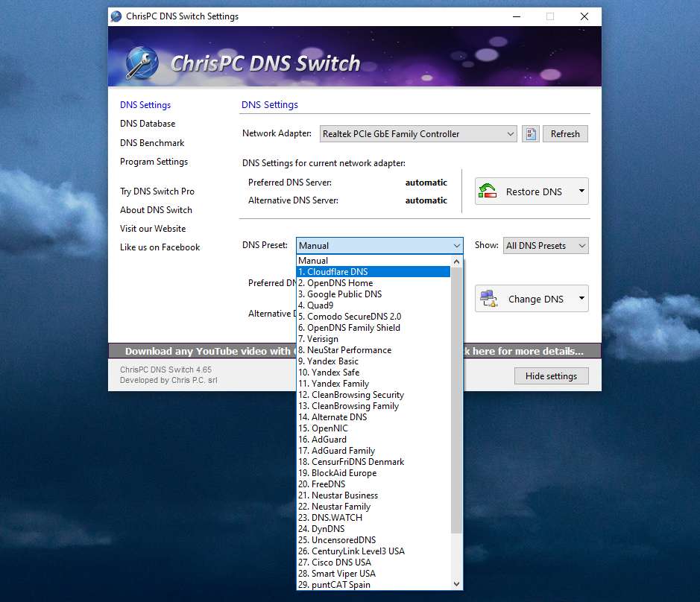Select 6. OpenDNS Family Shield preset
The image size is (700, 602).
click(x=373, y=328)
